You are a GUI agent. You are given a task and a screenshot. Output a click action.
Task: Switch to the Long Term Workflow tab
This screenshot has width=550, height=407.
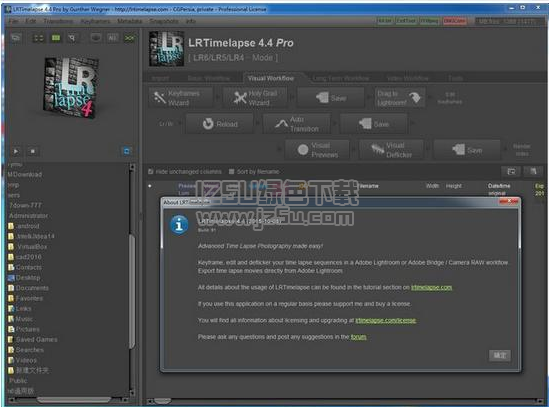[x=341, y=78]
